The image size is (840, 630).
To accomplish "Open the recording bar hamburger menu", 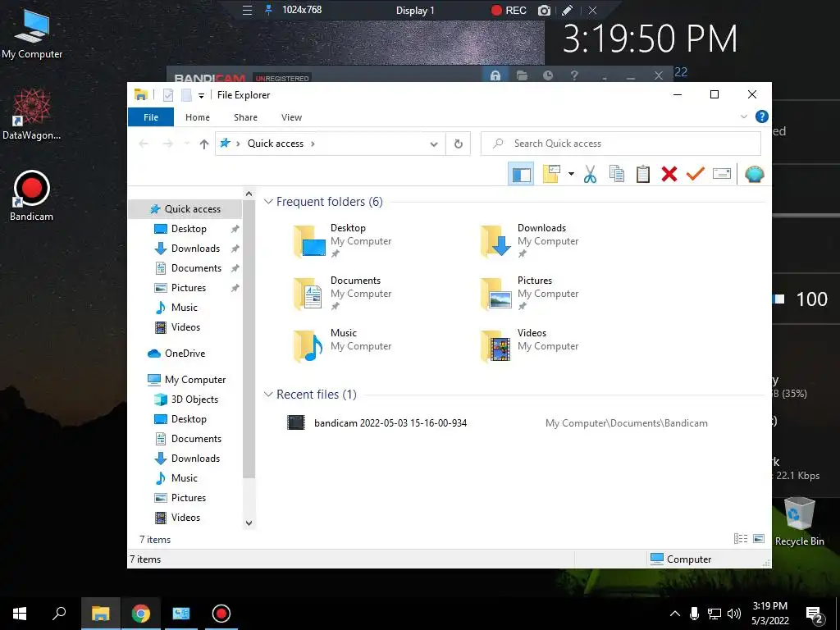I will (x=247, y=10).
